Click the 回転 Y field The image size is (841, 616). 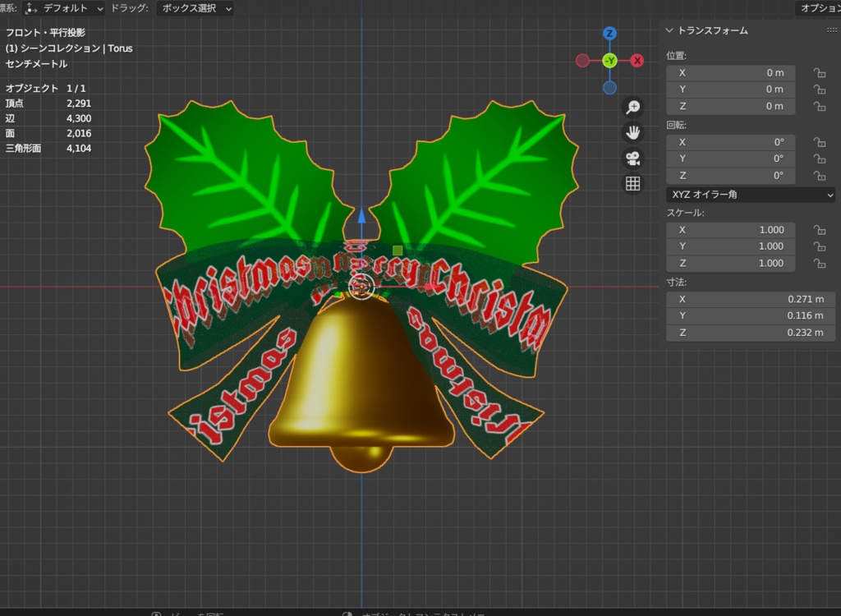(x=730, y=159)
